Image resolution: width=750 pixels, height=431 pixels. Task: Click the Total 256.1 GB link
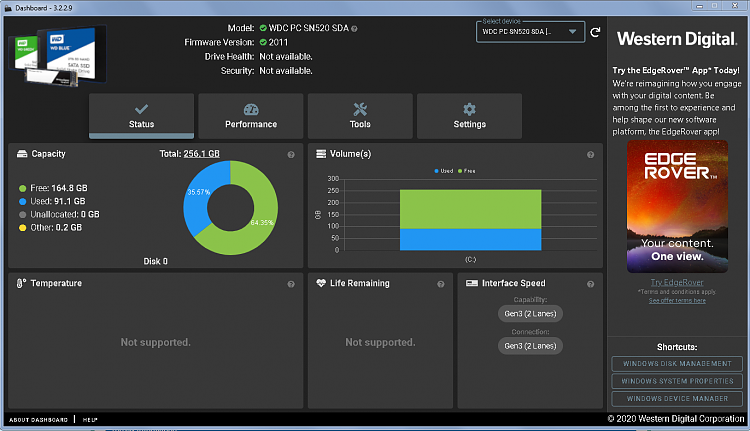(201, 154)
